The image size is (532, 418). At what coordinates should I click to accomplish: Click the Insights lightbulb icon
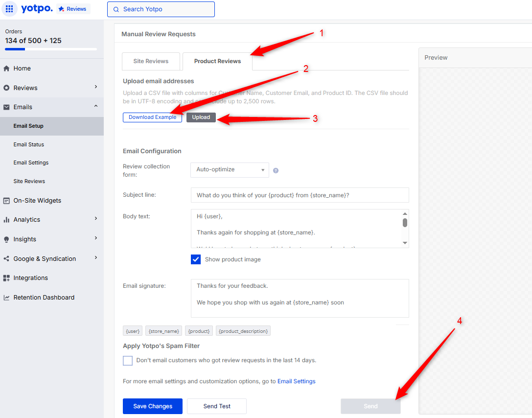pos(6,239)
